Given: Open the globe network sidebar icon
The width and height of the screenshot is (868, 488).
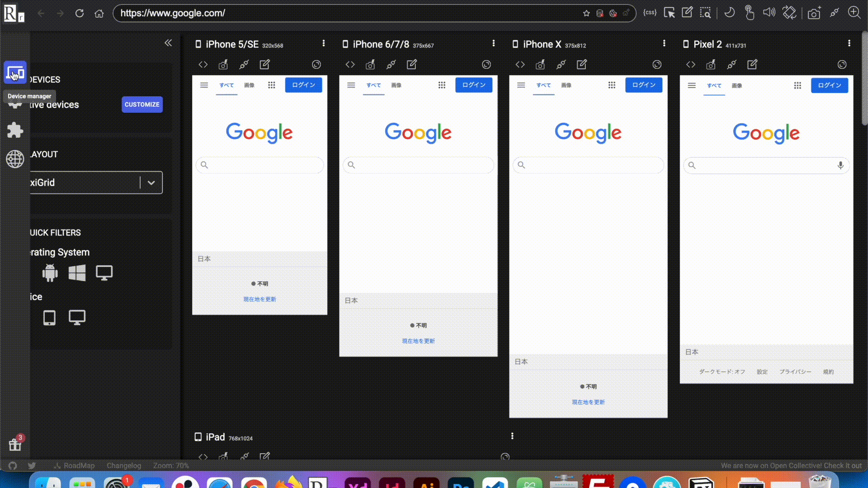Looking at the screenshot, I should 15,159.
